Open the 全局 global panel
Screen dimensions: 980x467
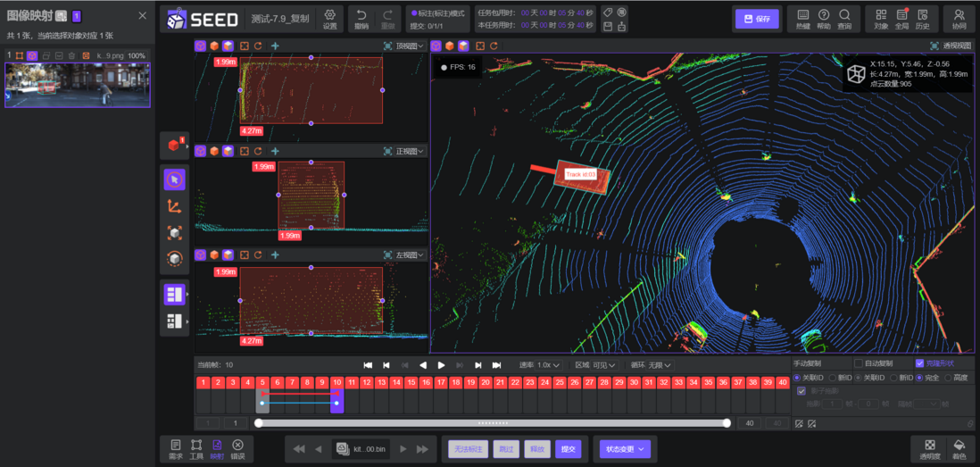tap(901, 19)
